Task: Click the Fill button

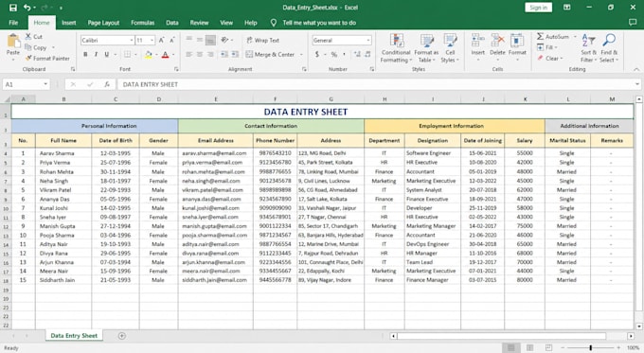Action: tap(546, 47)
